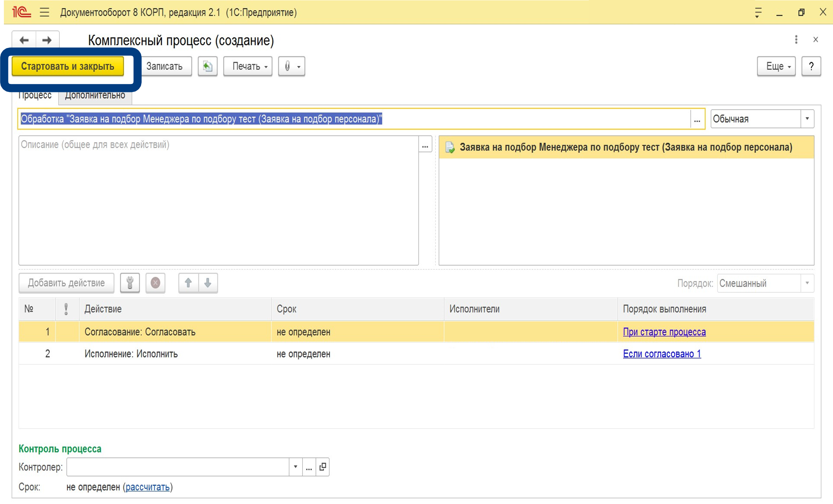Click Исполнители cell of Согласование row
Viewport: 833px width, 504px height.
pyautogui.click(x=531, y=332)
